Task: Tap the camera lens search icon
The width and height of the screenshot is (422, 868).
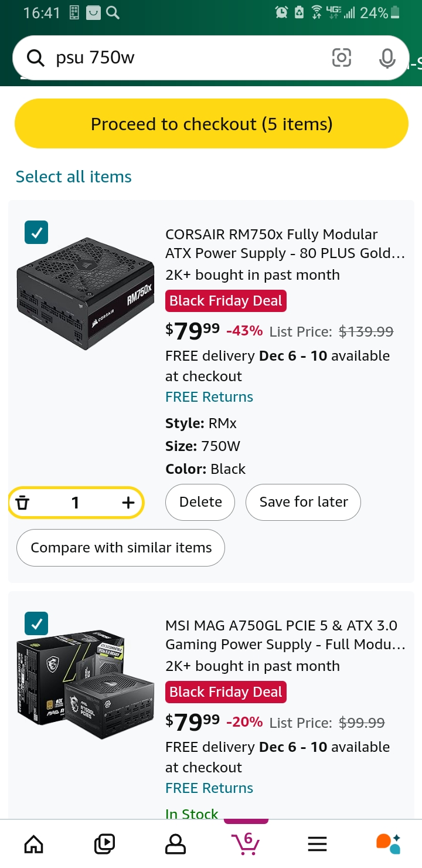Action: coord(342,57)
